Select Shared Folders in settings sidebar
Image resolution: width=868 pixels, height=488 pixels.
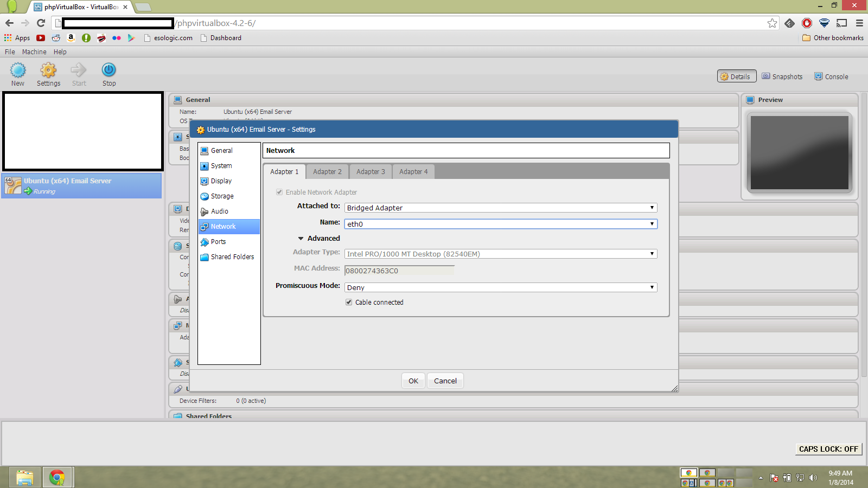(x=229, y=257)
